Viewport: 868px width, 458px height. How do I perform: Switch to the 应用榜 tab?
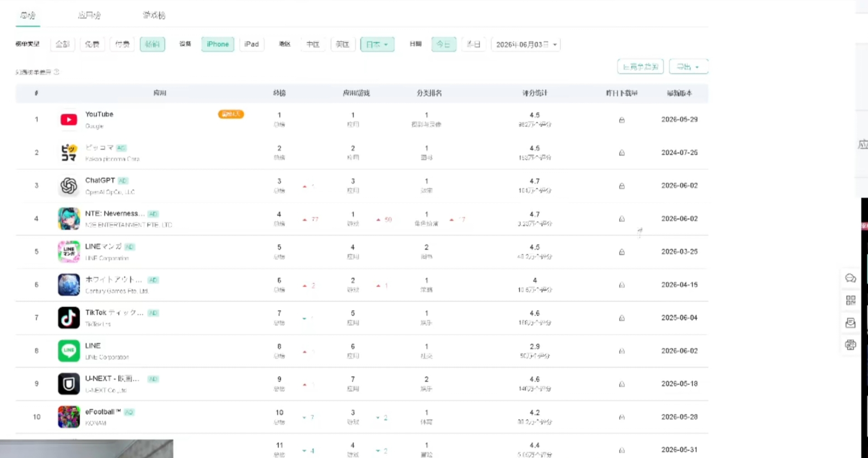click(89, 15)
